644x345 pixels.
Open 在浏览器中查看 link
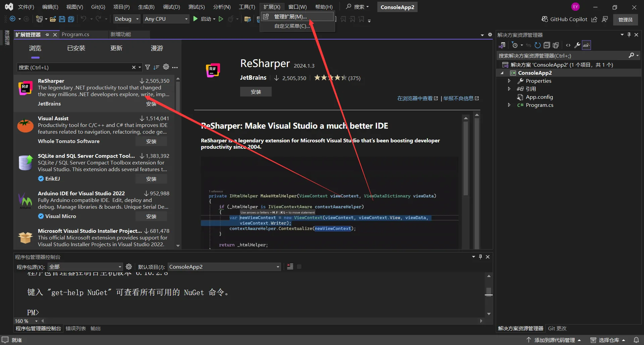point(418,98)
